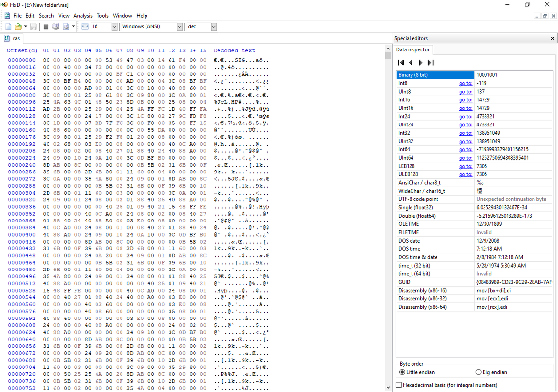Click the scroll up arrow of hex view
The height and width of the screenshot is (392, 558).
tap(388, 49)
